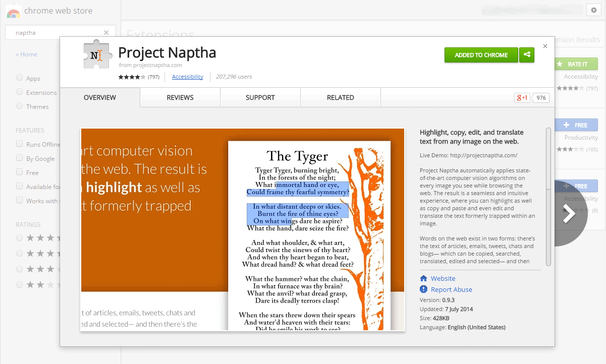Tick the Free feature checkbox
The height and width of the screenshot is (364, 606).
(20, 172)
